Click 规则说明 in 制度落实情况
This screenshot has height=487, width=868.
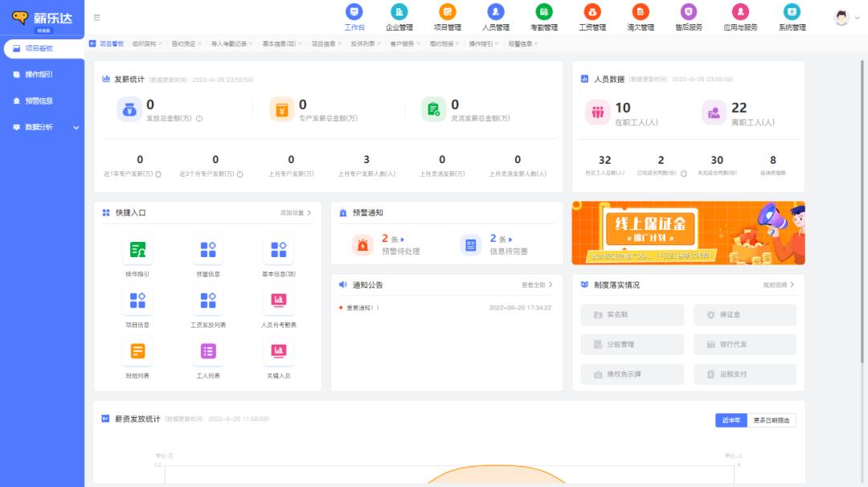pos(778,285)
